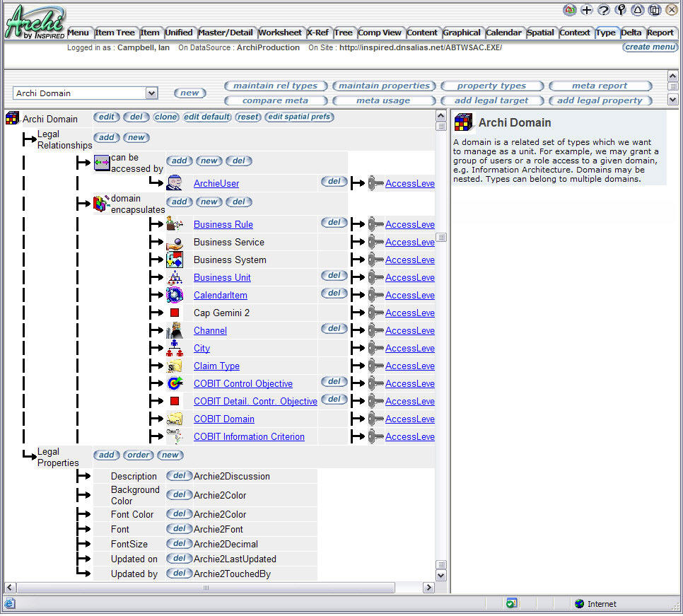Click the plus icon in top-right toolbar
The height and width of the screenshot is (616, 683).
587,10
